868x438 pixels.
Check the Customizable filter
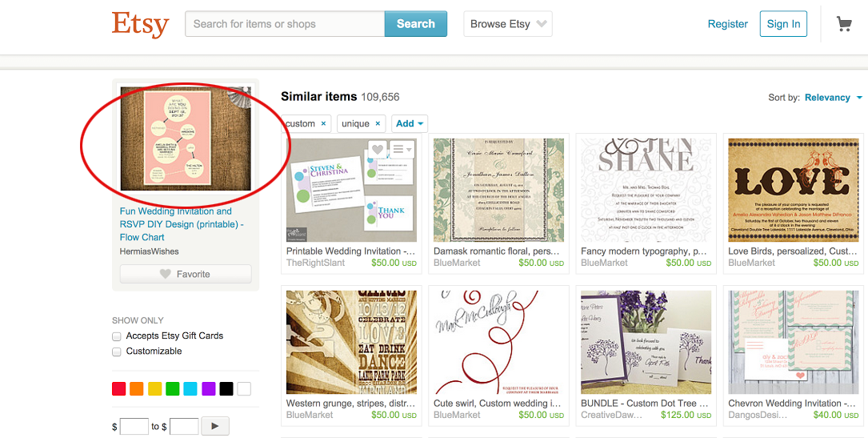(x=116, y=352)
